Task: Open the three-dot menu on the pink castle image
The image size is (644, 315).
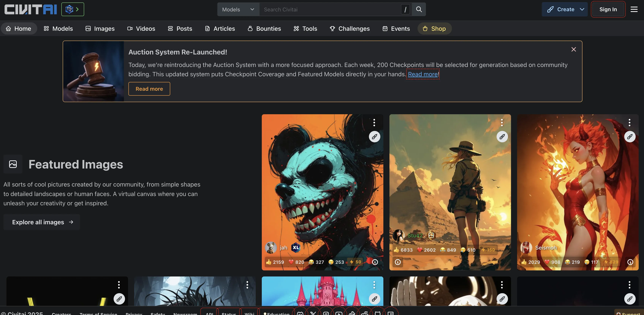Action: coord(374,284)
